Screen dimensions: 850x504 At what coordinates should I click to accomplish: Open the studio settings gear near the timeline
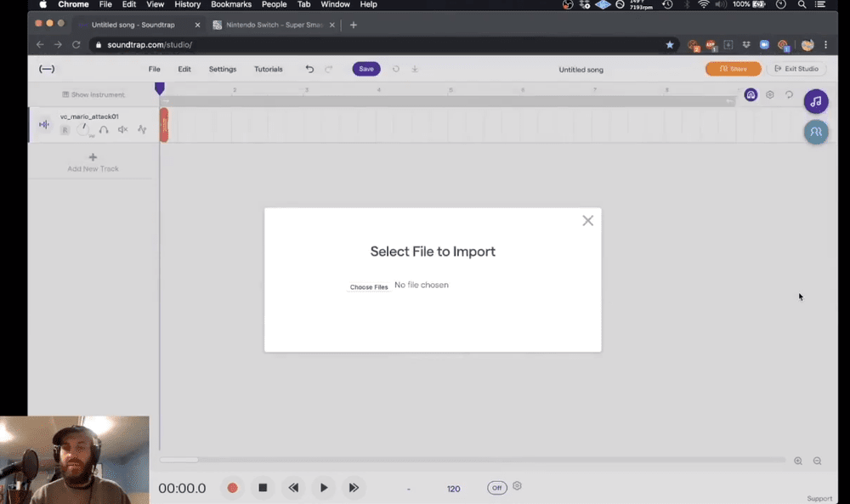pos(770,94)
